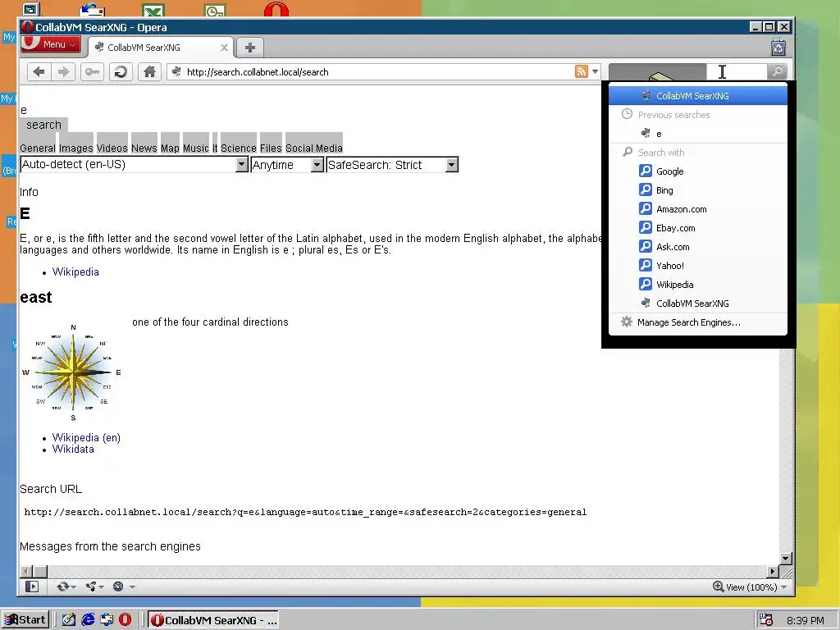
Task: Open the RSS feed icon in address bar
Action: 582,71
